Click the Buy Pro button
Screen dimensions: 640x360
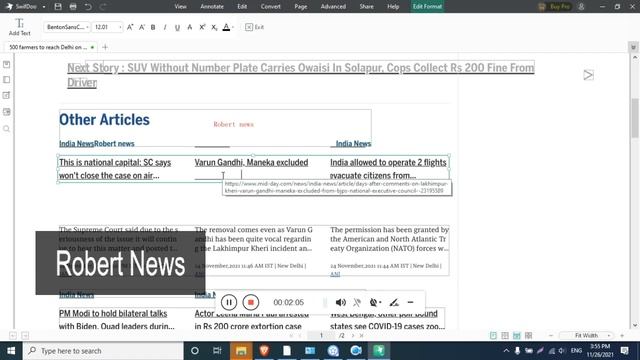[x=554, y=7]
